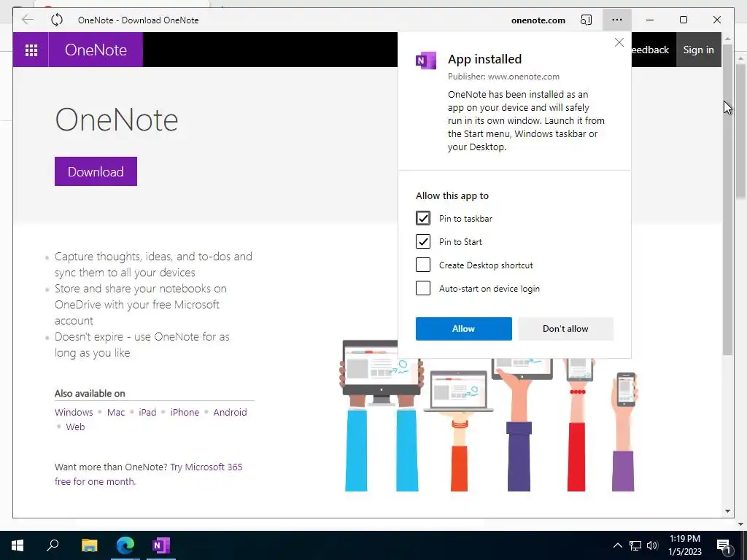Open the iPad download link
Screen dimensions: 747x560
click(x=147, y=413)
